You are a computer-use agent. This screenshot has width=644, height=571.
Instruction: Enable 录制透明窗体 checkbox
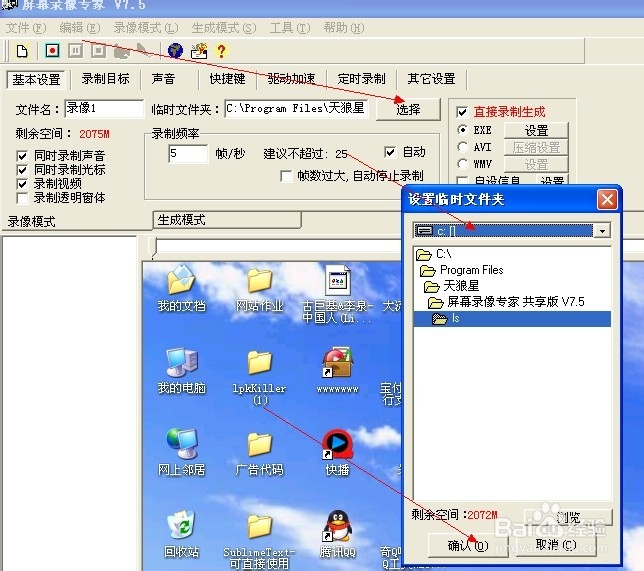(x=22, y=198)
